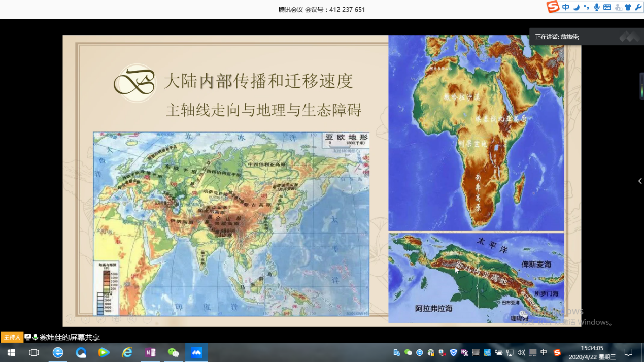Expand the side panel chevron arrow
This screenshot has height=362, width=644.
point(639,181)
